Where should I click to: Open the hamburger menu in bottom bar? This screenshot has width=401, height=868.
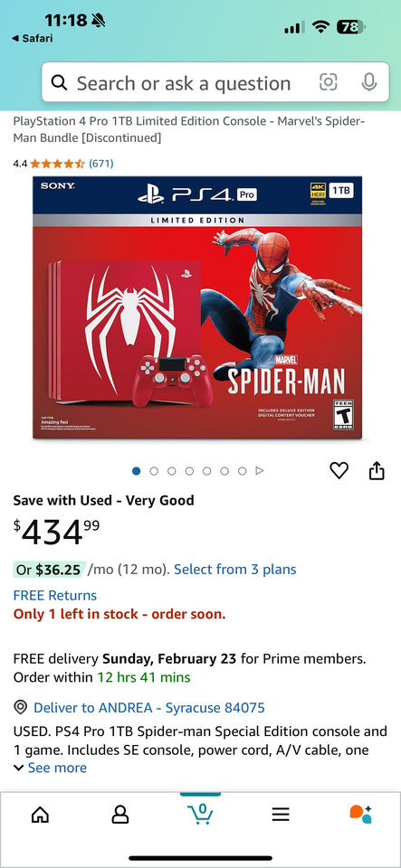pos(281,814)
